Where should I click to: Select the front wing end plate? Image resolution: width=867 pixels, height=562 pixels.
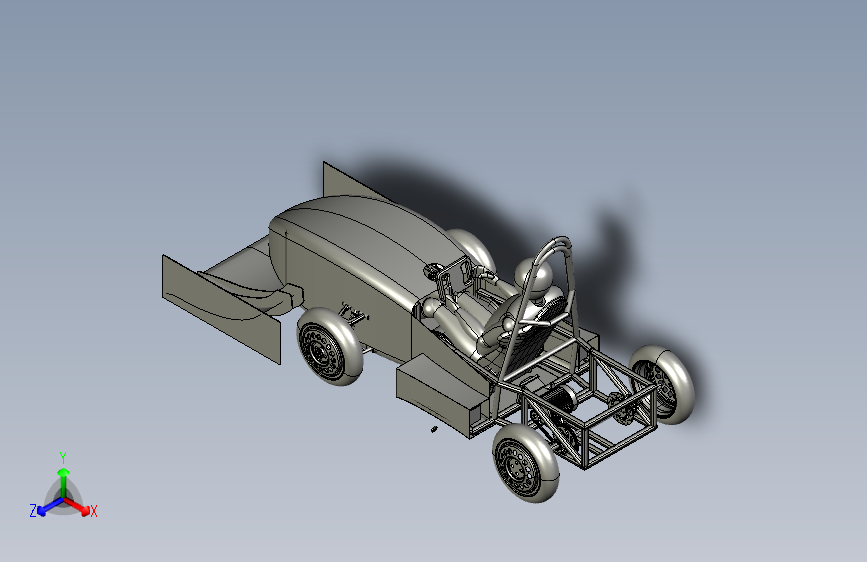coord(221,309)
